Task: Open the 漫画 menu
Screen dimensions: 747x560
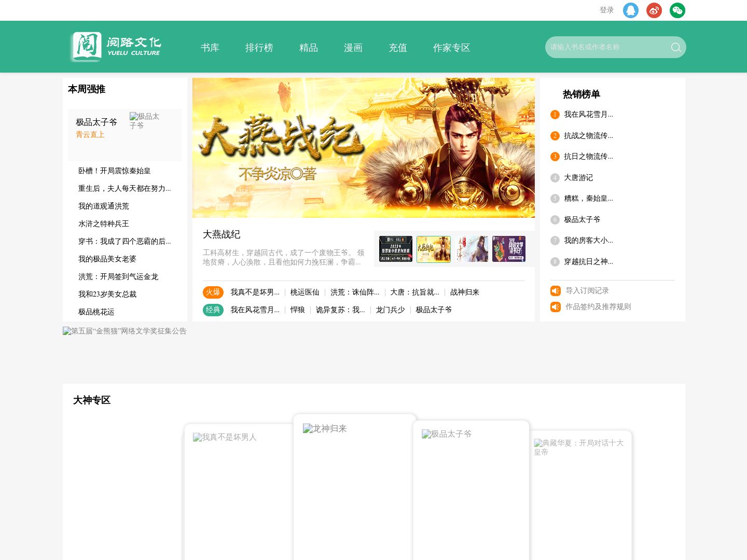Action: [353, 48]
